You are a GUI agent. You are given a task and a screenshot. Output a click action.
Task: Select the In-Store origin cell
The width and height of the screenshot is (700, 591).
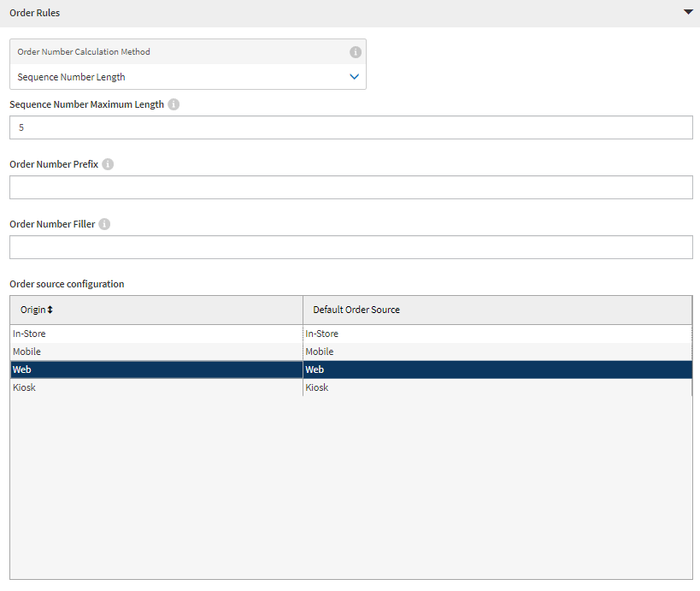point(156,334)
